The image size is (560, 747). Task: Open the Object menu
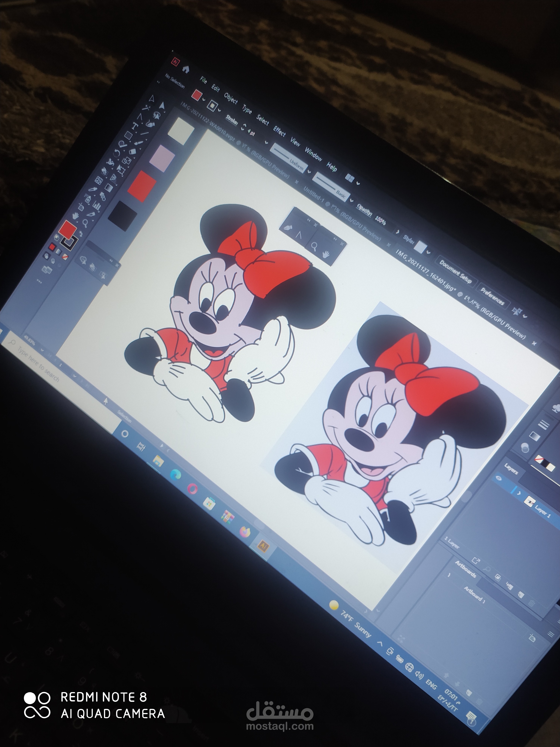tap(231, 98)
